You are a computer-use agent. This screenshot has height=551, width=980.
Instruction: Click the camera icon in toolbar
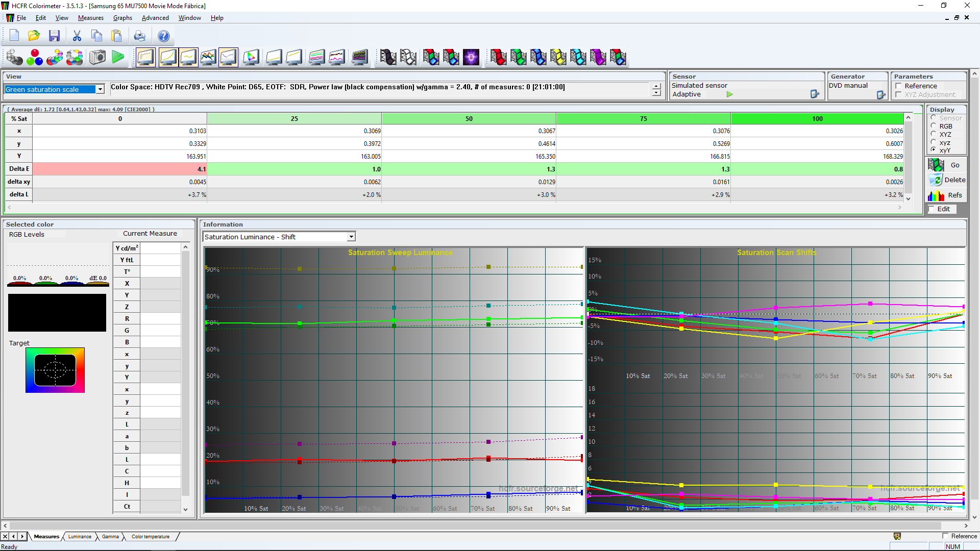pyautogui.click(x=97, y=57)
